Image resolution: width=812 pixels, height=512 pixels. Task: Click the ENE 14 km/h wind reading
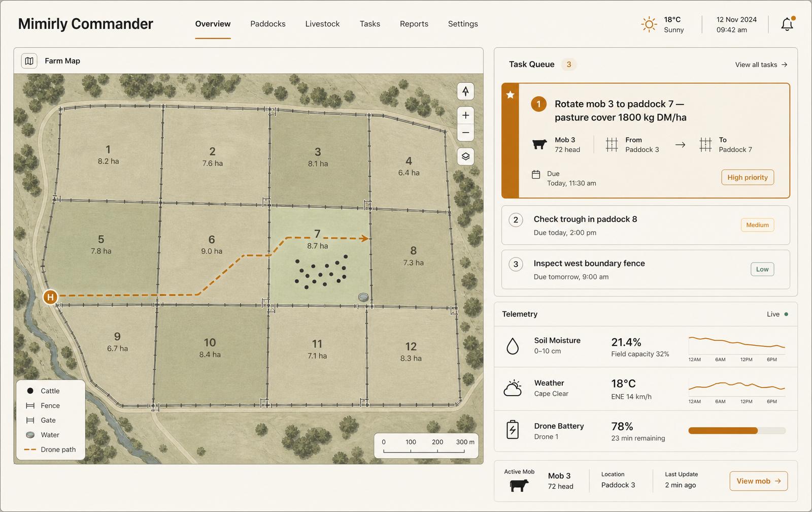(x=631, y=397)
